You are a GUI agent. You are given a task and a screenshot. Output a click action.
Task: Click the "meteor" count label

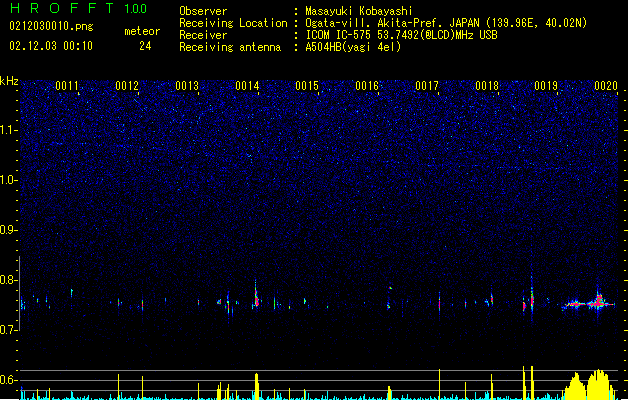point(142,31)
